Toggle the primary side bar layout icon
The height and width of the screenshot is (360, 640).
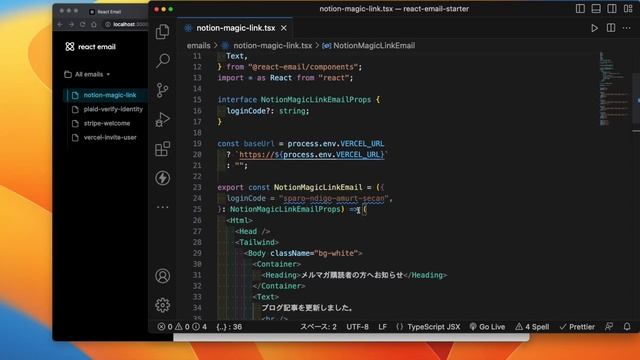[x=580, y=9]
